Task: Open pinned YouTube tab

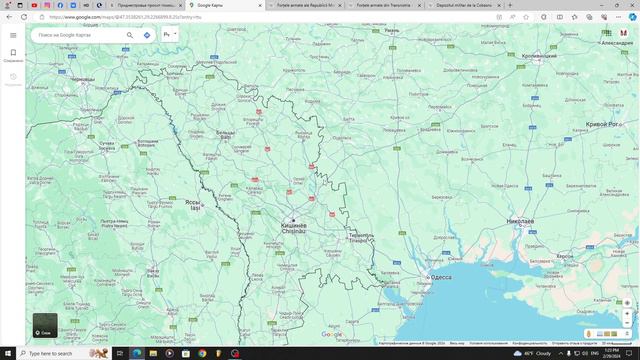Action: tap(34, 5)
